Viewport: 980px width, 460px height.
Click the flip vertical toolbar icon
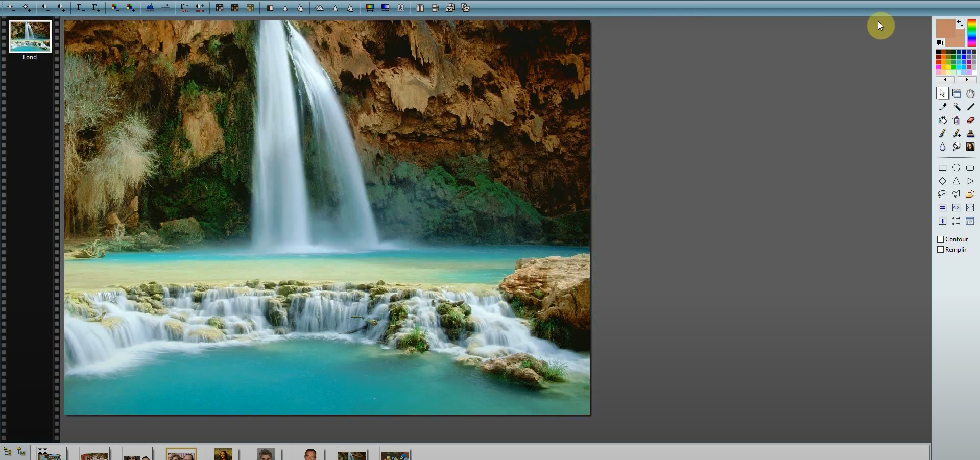[x=435, y=8]
